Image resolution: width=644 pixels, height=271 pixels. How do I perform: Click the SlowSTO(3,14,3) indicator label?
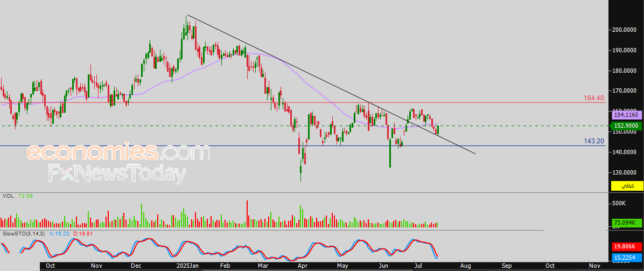click(x=24, y=234)
